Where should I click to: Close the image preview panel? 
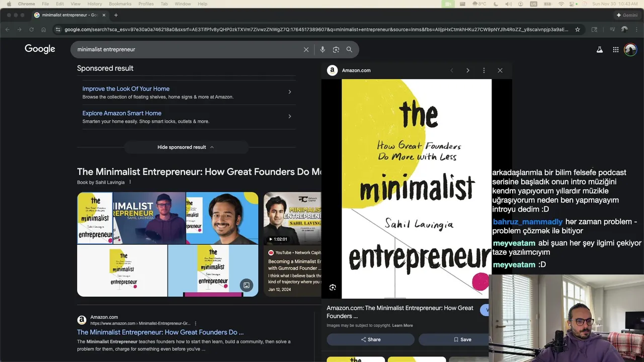tap(500, 70)
